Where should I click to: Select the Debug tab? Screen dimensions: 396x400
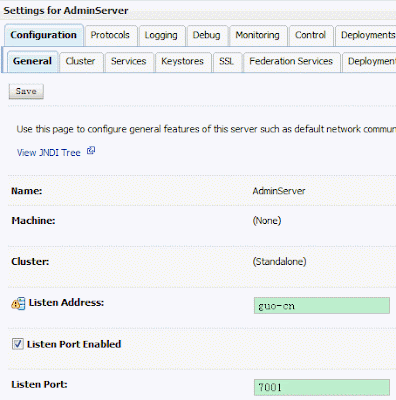tap(206, 35)
